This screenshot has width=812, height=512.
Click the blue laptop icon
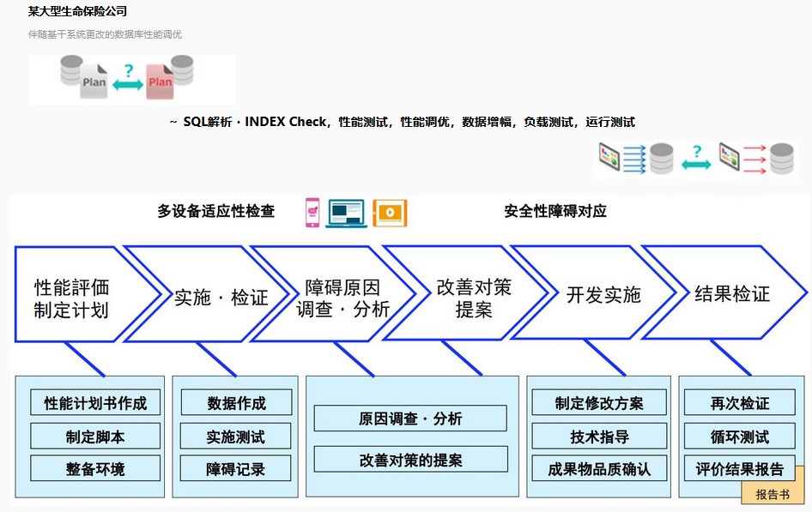point(347,213)
